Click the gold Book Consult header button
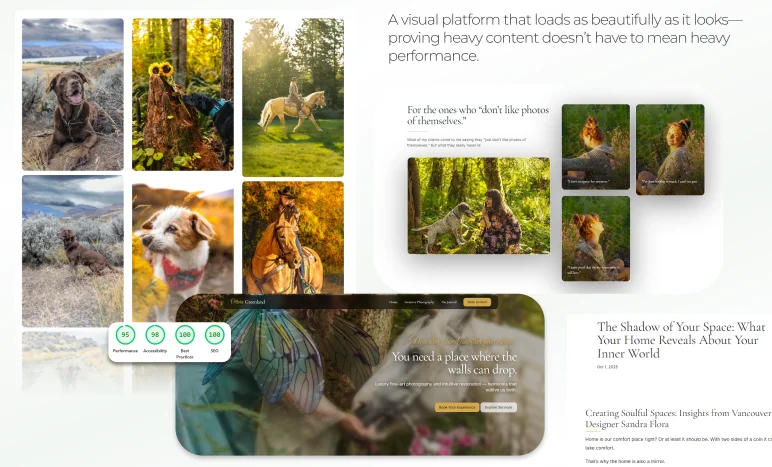Image resolution: width=772 pixels, height=467 pixels. pos(477,302)
